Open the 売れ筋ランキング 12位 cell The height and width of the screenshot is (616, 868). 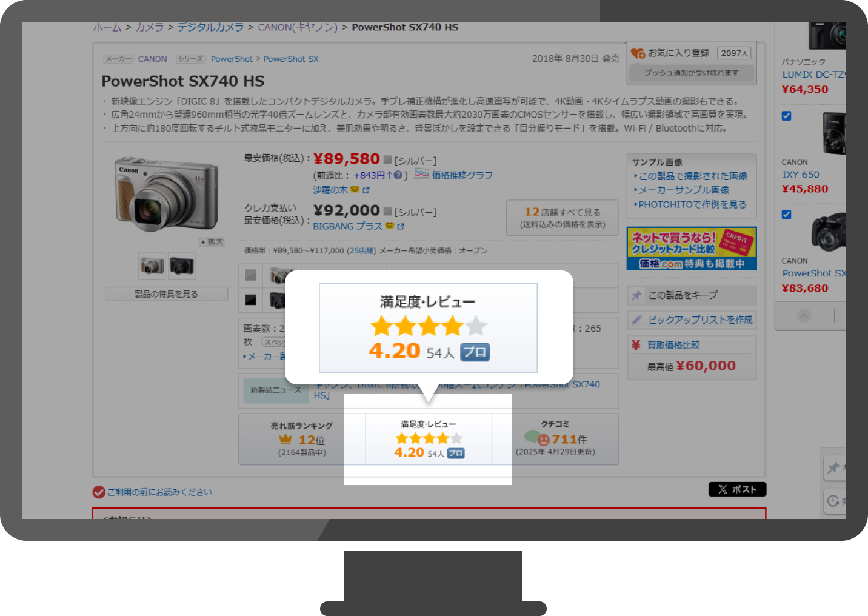[302, 440]
